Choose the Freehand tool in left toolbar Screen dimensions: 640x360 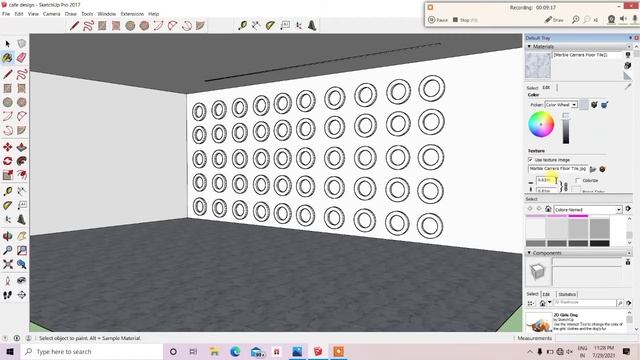(x=22, y=74)
